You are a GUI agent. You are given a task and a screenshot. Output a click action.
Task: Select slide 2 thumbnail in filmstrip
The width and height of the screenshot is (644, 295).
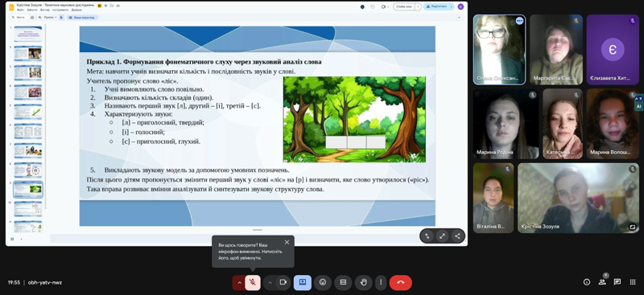pyautogui.click(x=28, y=53)
